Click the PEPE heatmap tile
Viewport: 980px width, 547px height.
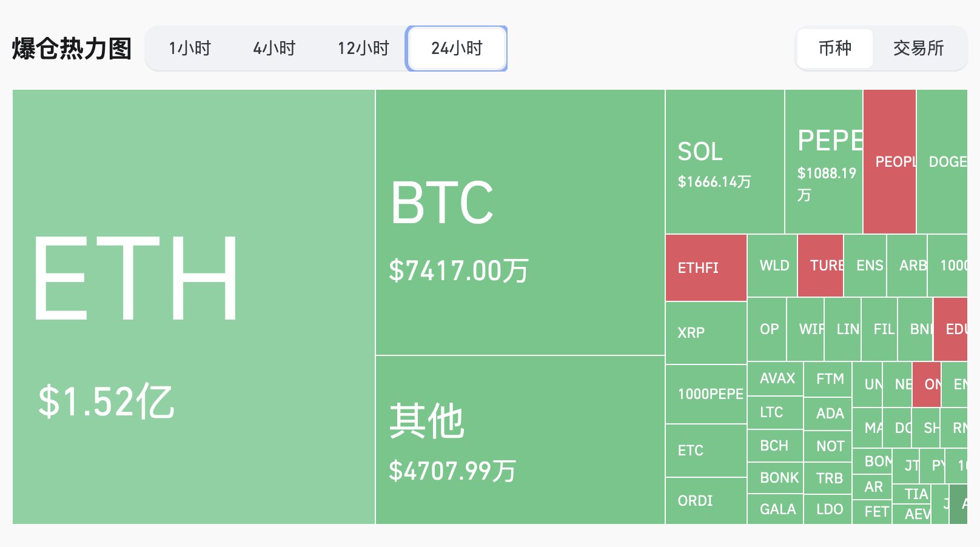tap(824, 162)
